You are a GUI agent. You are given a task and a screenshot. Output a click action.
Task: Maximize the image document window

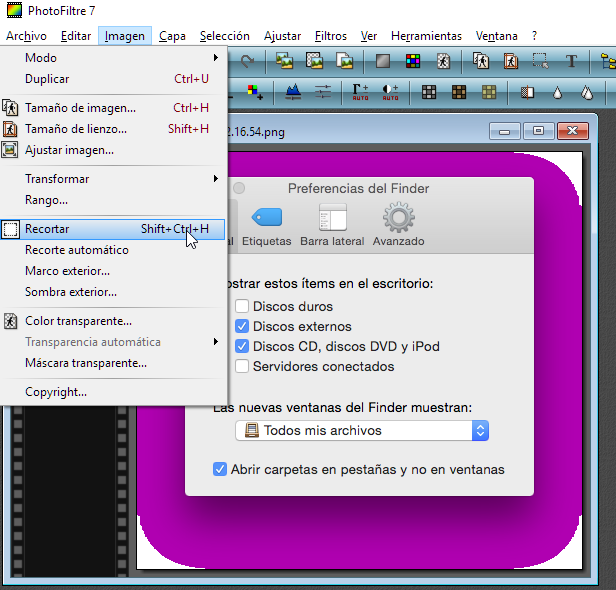[x=538, y=131]
